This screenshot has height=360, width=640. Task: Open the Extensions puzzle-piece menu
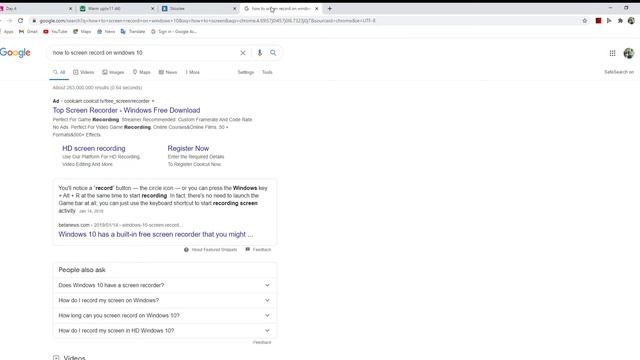point(620,20)
